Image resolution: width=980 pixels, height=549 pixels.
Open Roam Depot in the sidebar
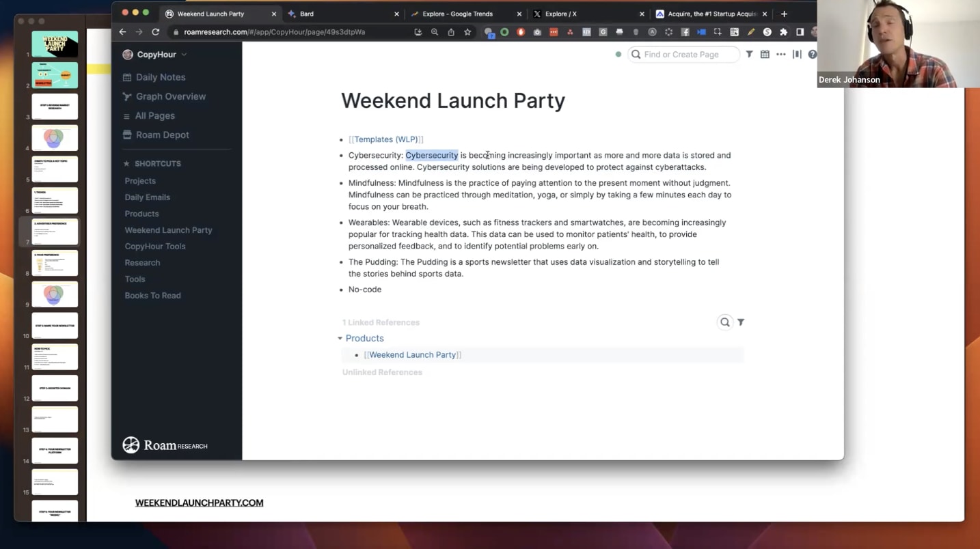point(156,135)
